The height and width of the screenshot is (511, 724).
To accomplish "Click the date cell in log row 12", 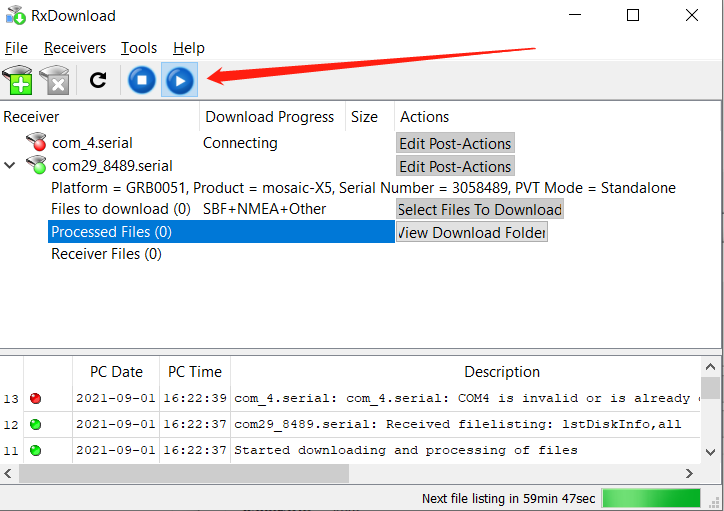I will pos(116,424).
